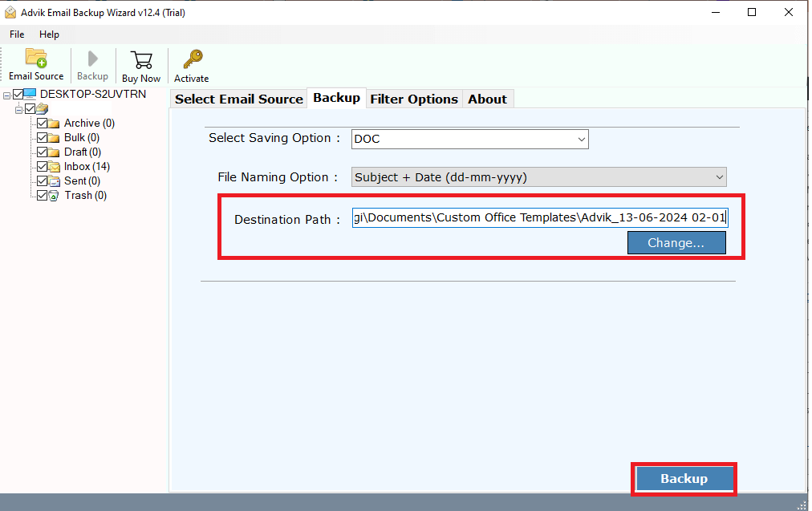Screen dimensions: 812x511
Task: Toggle the mailbox account checkbox
Action: [x=30, y=109]
